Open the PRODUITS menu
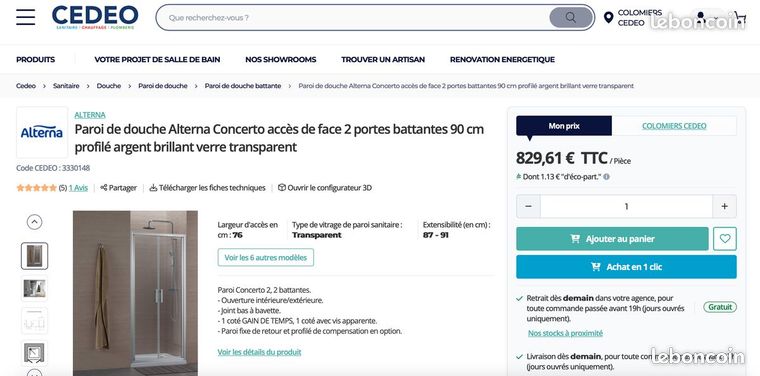760x376 pixels. 35,60
